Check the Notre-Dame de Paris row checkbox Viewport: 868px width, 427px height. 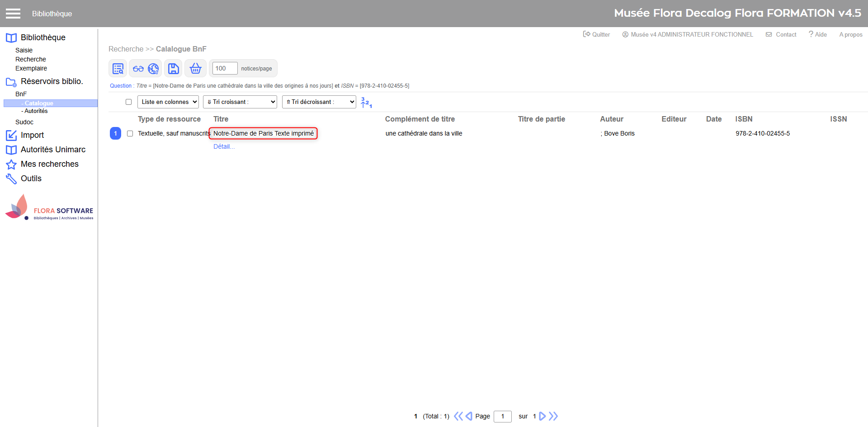(x=130, y=134)
